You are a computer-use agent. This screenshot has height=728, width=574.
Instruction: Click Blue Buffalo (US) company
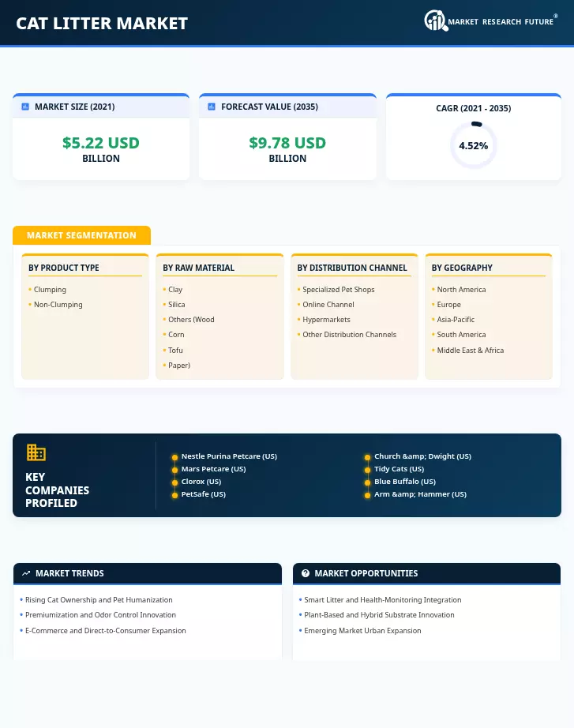tap(405, 482)
